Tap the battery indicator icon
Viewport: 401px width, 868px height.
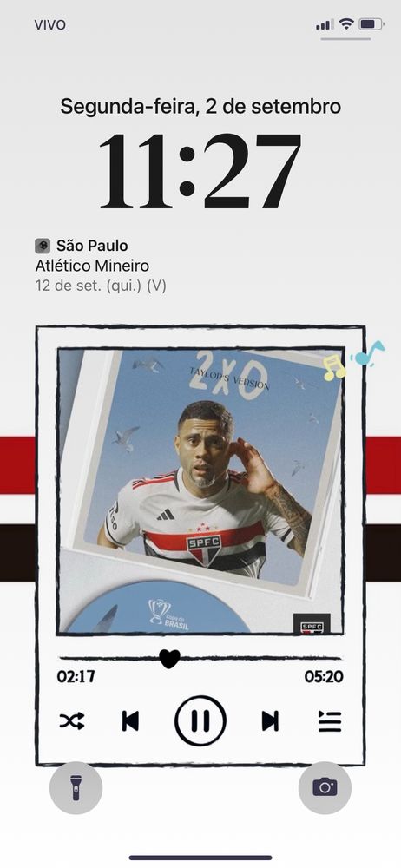pos(371,23)
